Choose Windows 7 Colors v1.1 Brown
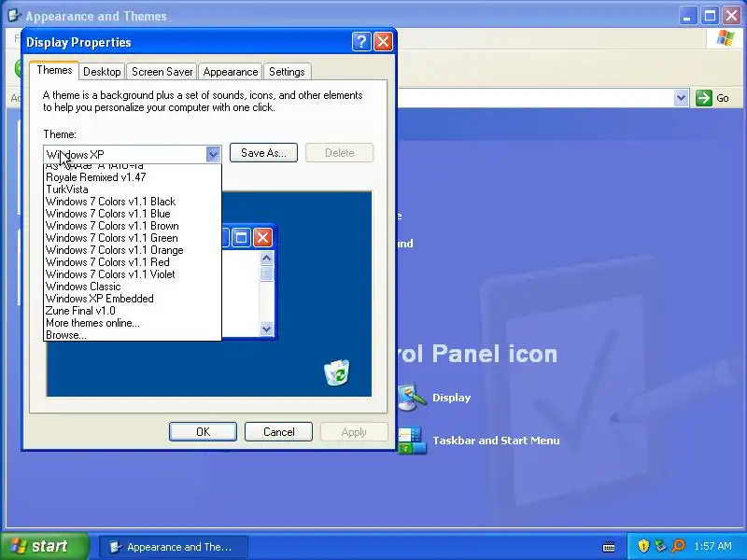This screenshot has width=747, height=560. [x=133, y=226]
